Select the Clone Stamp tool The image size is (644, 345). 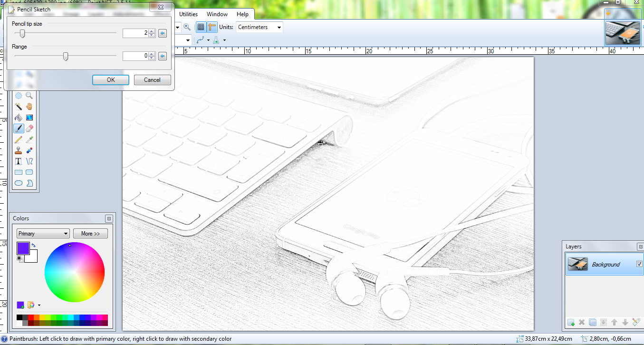19,150
